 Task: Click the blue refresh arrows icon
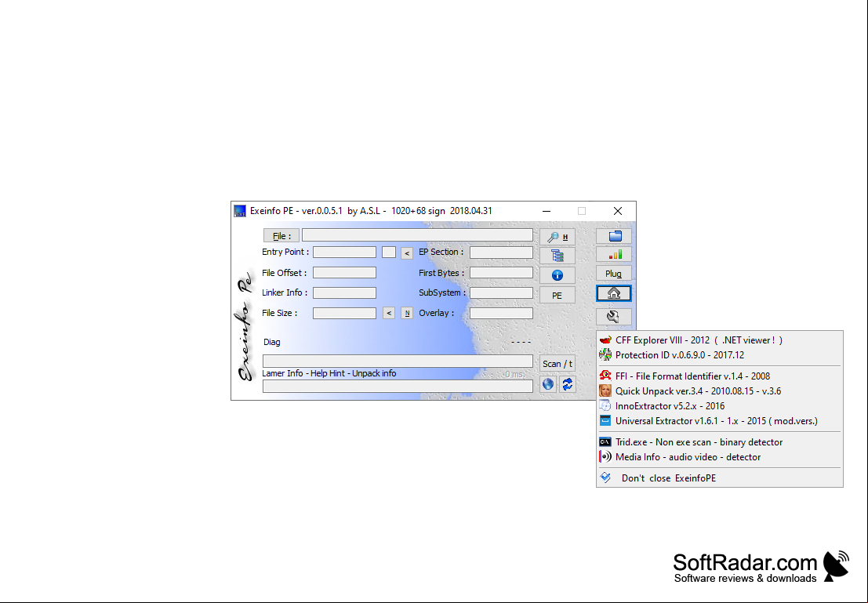point(568,384)
